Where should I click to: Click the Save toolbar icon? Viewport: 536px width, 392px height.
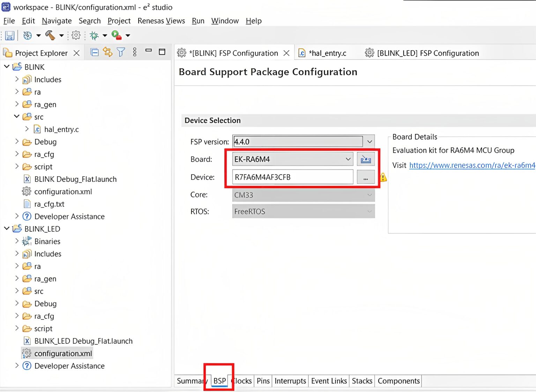pyautogui.click(x=9, y=35)
